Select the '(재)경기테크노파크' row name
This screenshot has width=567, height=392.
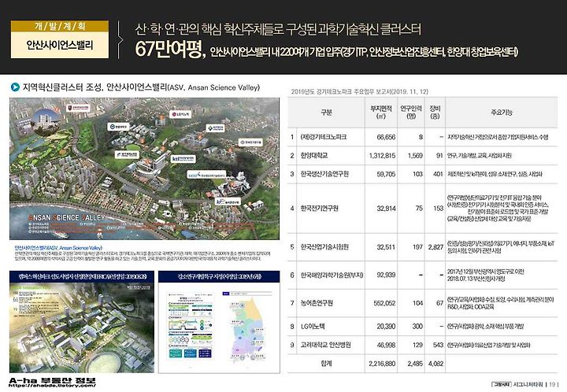[324, 137]
